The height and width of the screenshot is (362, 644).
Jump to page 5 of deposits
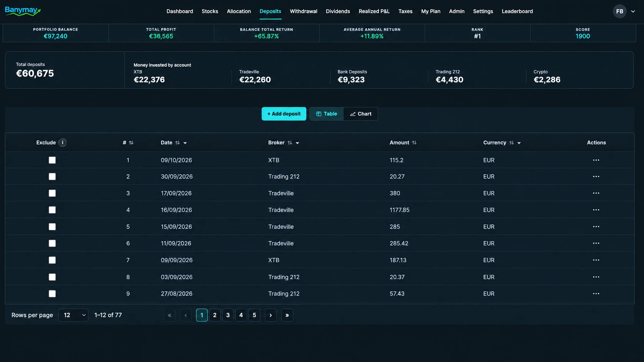[254, 315]
